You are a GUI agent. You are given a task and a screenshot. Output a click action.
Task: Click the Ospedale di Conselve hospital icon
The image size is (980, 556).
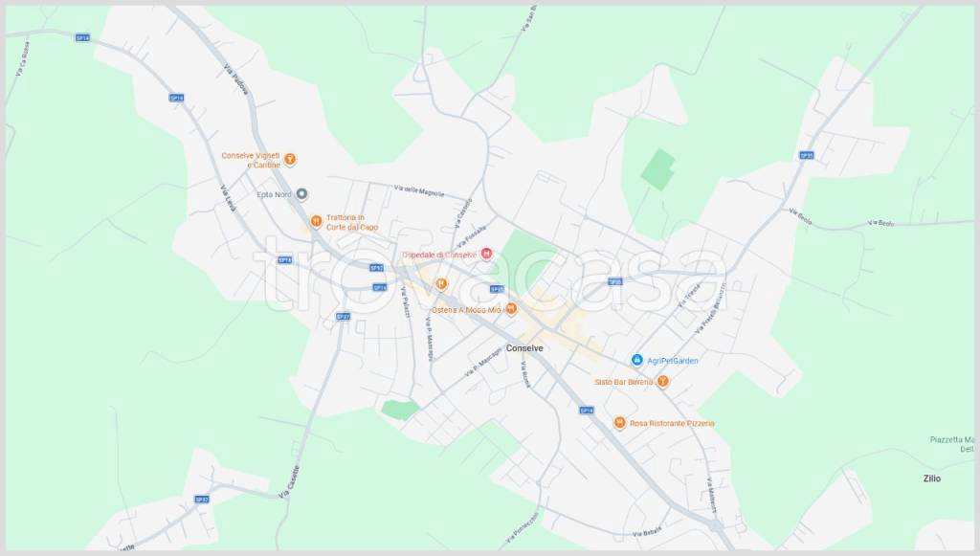[486, 254]
